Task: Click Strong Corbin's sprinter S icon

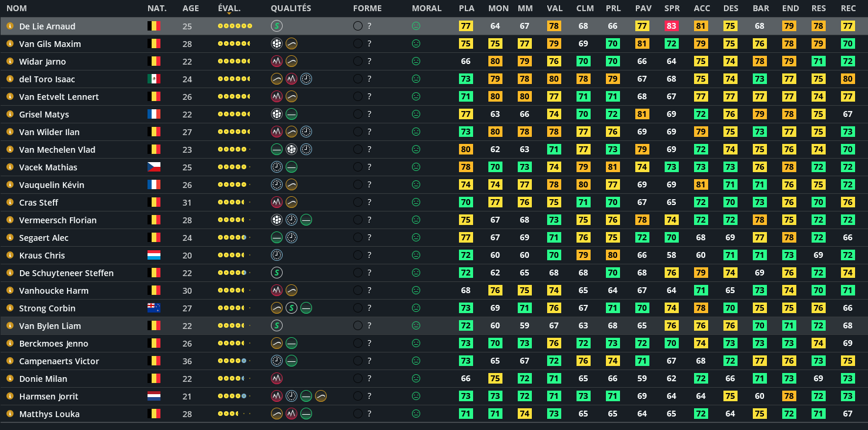Action: click(x=291, y=308)
